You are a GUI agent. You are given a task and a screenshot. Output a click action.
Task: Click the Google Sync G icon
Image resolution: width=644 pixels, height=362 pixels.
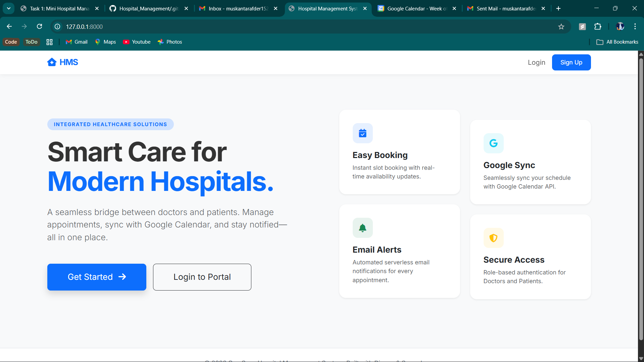[493, 143]
